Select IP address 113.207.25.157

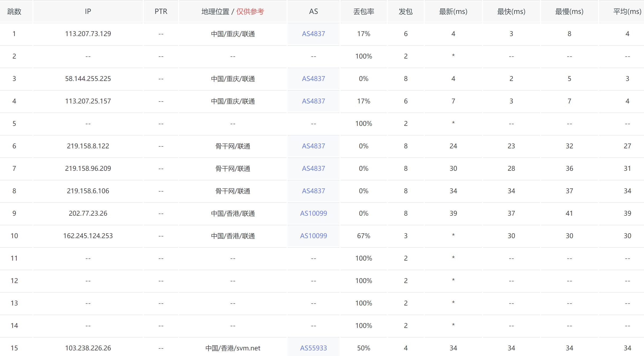click(88, 101)
